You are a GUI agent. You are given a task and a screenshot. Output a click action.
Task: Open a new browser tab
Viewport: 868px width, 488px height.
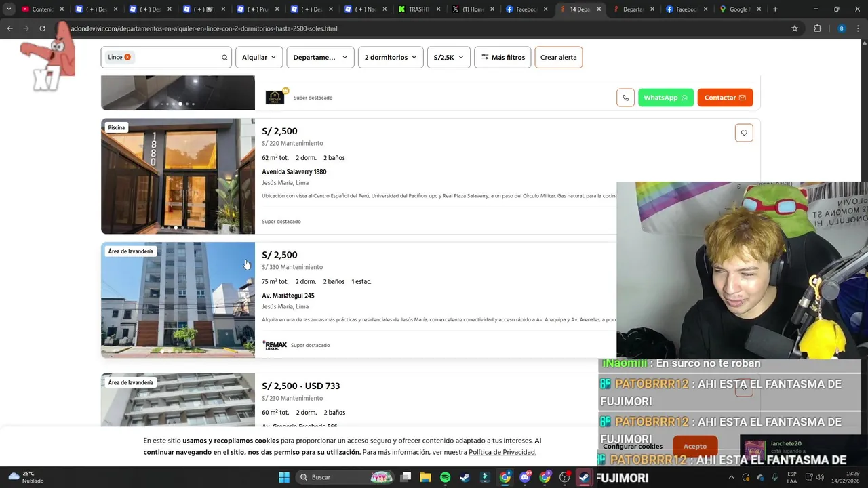coord(775,9)
